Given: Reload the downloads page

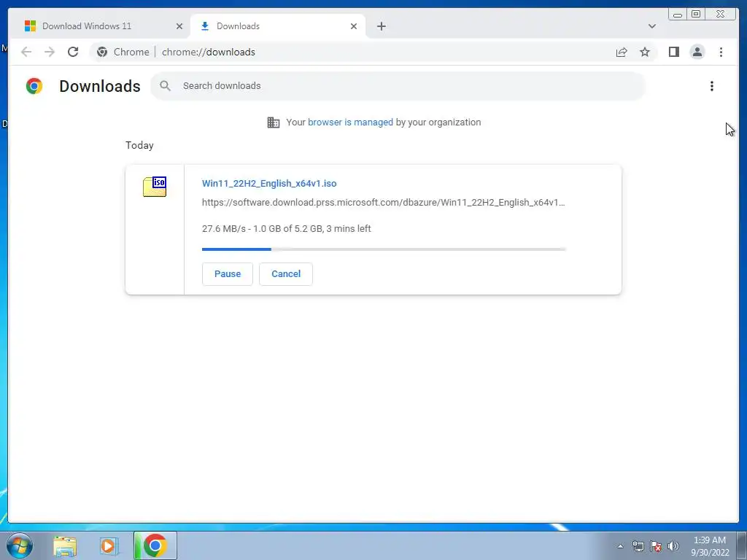Looking at the screenshot, I should click(x=73, y=52).
